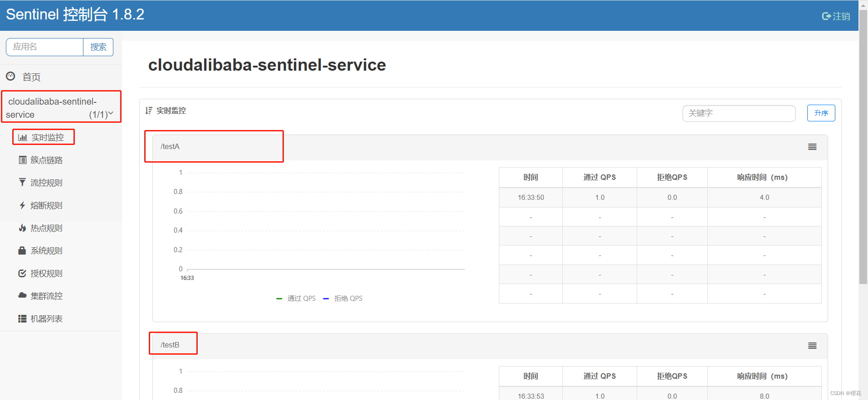
Task: Click the /testB resource heading
Action: (x=170, y=345)
